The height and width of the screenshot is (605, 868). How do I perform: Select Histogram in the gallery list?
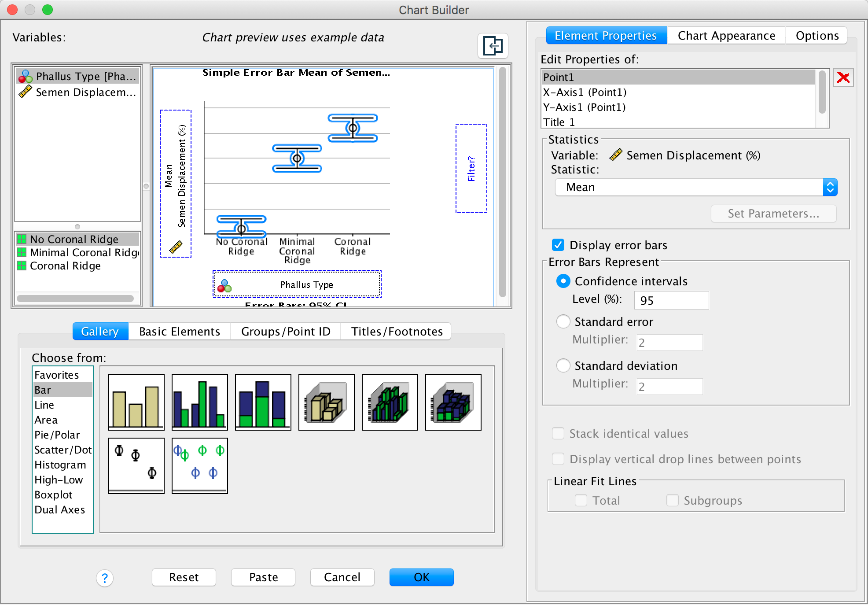coord(60,465)
